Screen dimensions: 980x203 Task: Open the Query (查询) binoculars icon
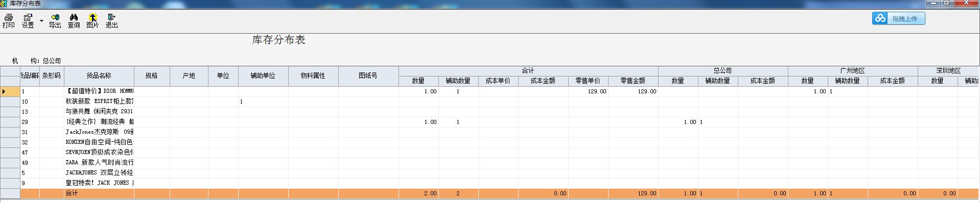pos(74,21)
